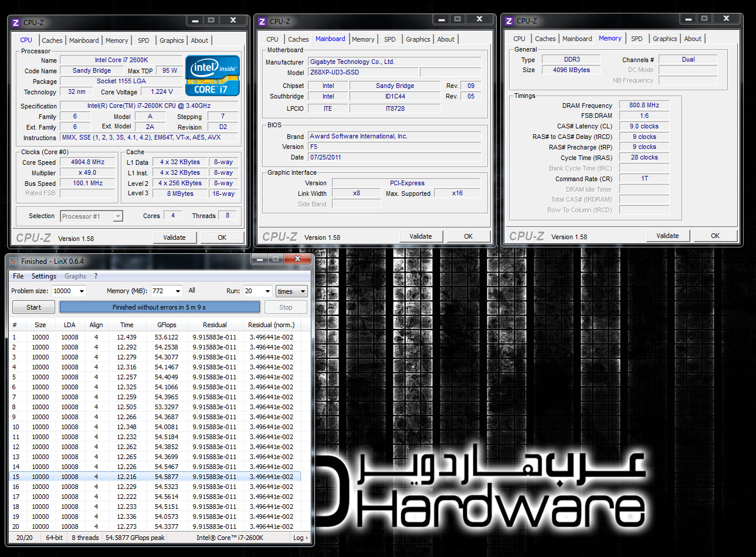
Task: Click Validate in Memory window
Action: tap(667, 236)
